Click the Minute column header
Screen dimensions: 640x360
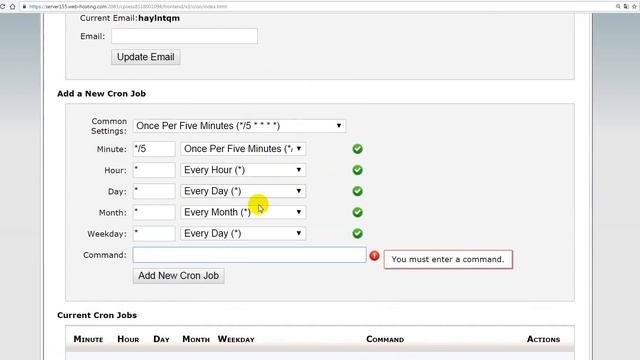88,339
